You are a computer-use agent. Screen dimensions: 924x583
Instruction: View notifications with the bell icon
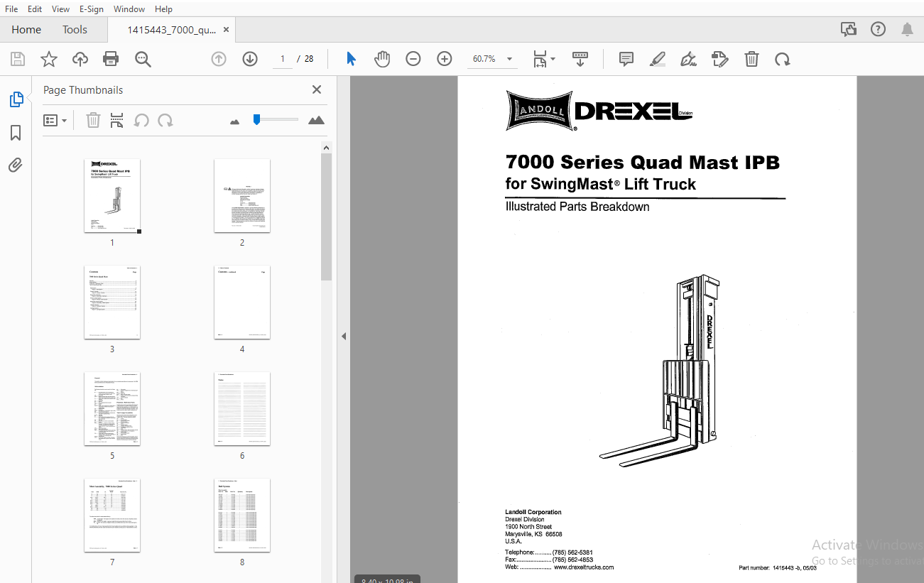click(907, 29)
